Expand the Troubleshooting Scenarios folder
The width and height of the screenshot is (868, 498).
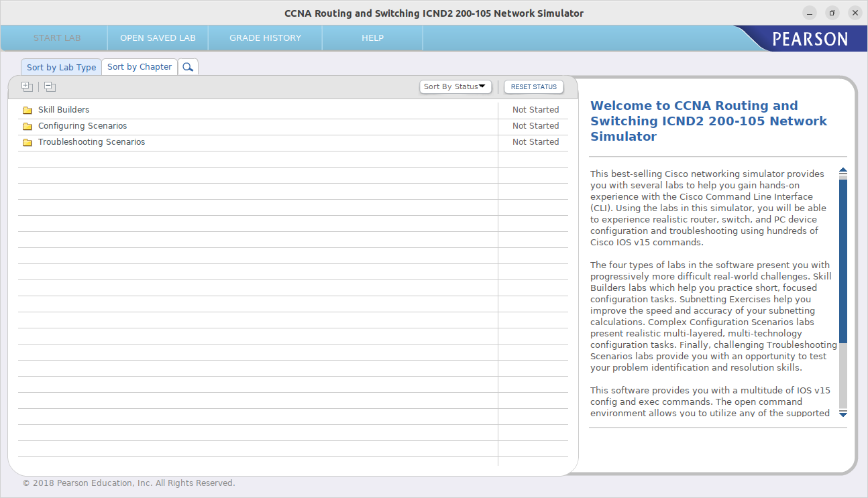coord(91,142)
